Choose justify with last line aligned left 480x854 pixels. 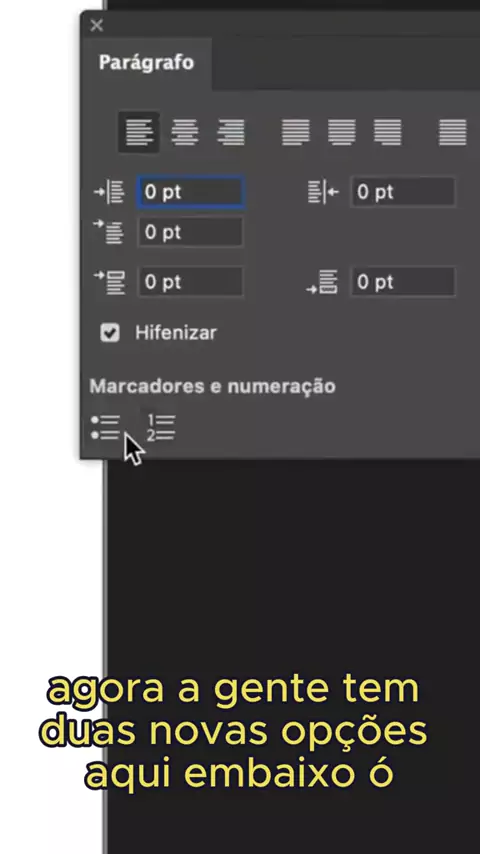pos(295,132)
